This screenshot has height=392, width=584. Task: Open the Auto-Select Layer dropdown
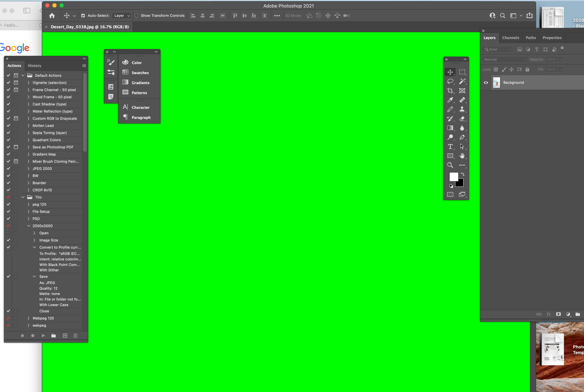(121, 16)
